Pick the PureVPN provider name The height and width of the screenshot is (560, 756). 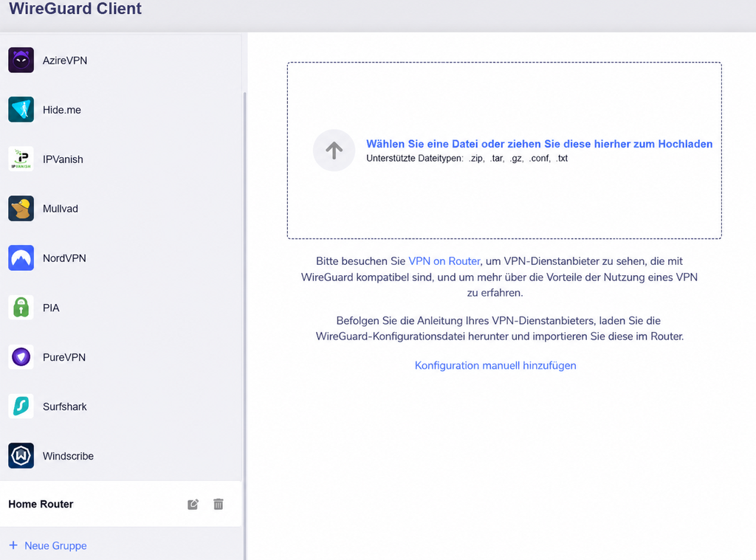pos(64,358)
